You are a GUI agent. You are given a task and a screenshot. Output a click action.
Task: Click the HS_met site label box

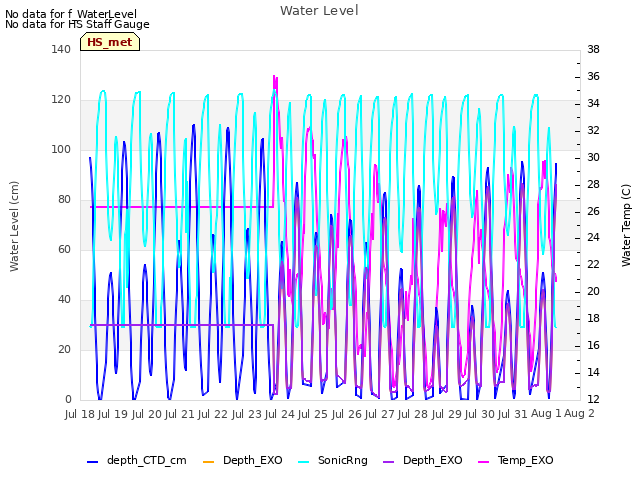click(x=110, y=42)
